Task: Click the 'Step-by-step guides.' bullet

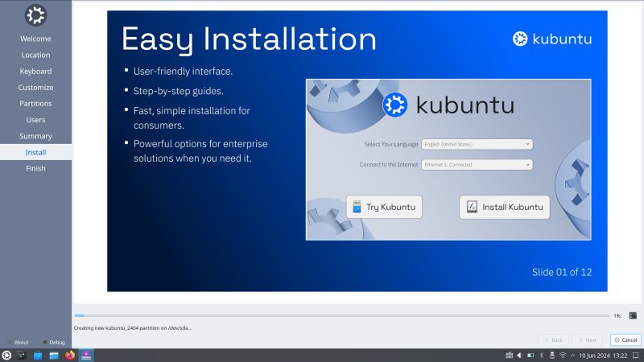Action: coord(178,91)
